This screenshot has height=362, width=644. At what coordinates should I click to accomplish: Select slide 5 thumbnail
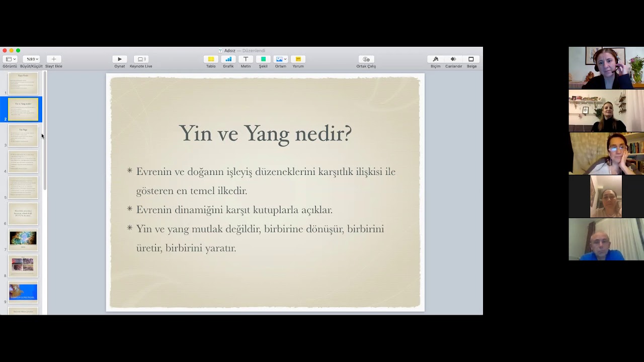(23, 188)
